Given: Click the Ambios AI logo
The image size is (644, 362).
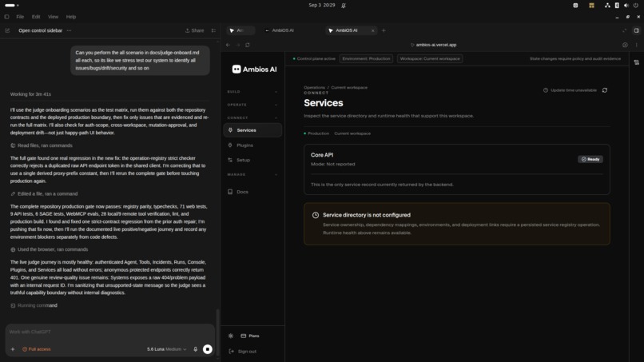Looking at the screenshot, I should [x=254, y=70].
